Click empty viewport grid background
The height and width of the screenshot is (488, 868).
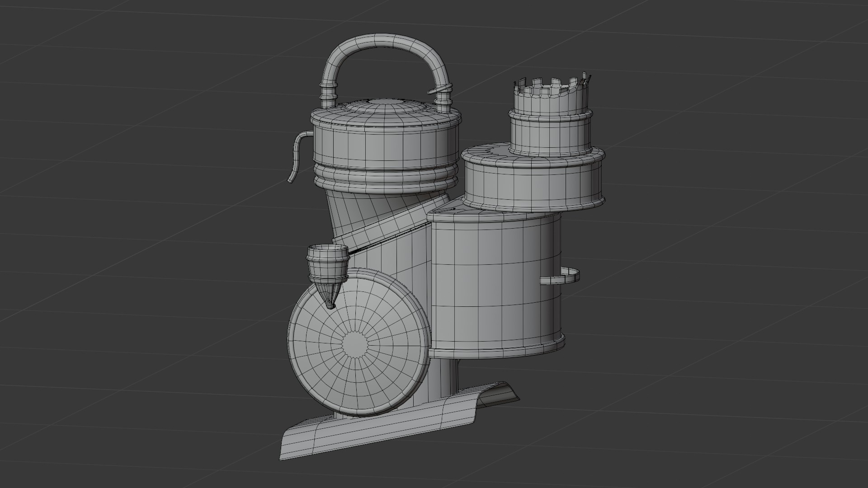136,136
